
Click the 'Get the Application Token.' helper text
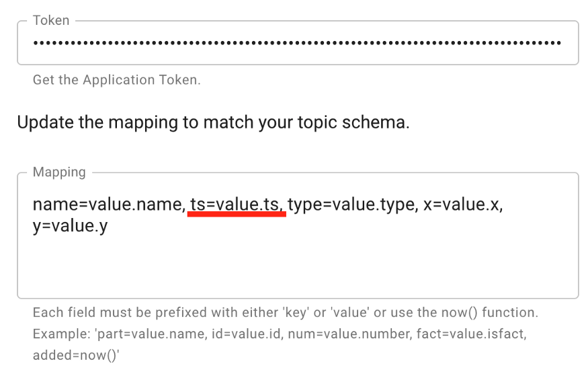pyautogui.click(x=116, y=80)
